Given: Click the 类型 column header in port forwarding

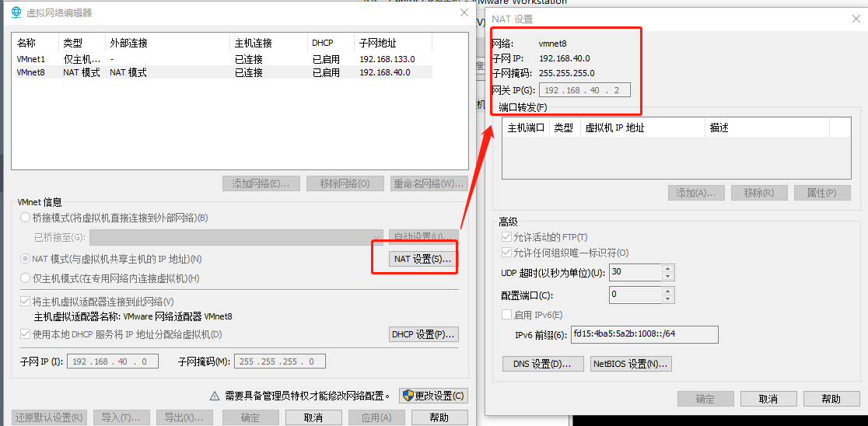Looking at the screenshot, I should pos(565,127).
